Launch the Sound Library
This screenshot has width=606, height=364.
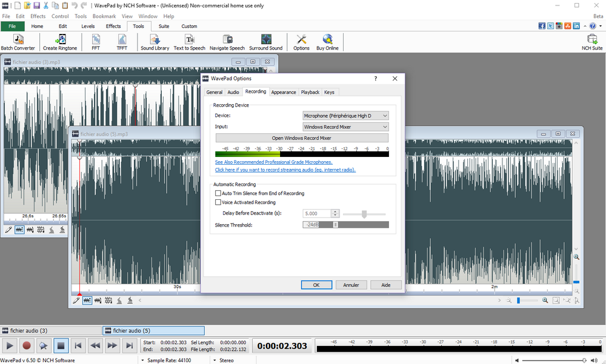[x=155, y=42]
